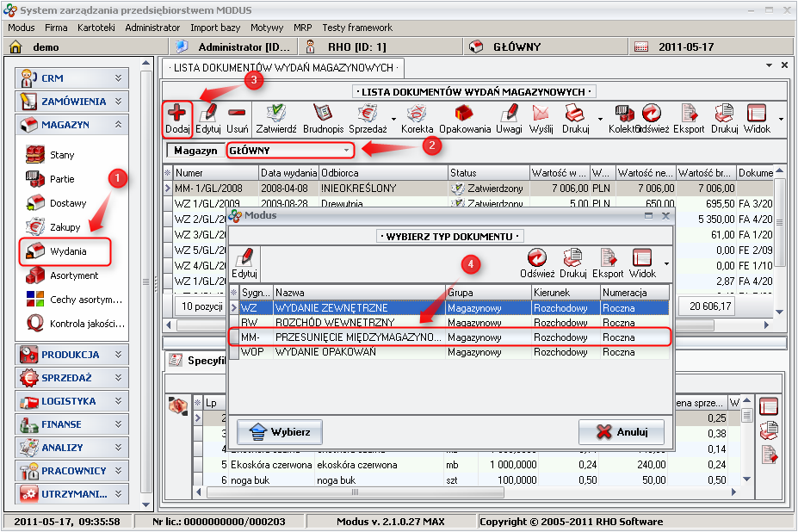Click the Dodaj (add) toolbar icon
798x532 pixels.
tap(177, 113)
